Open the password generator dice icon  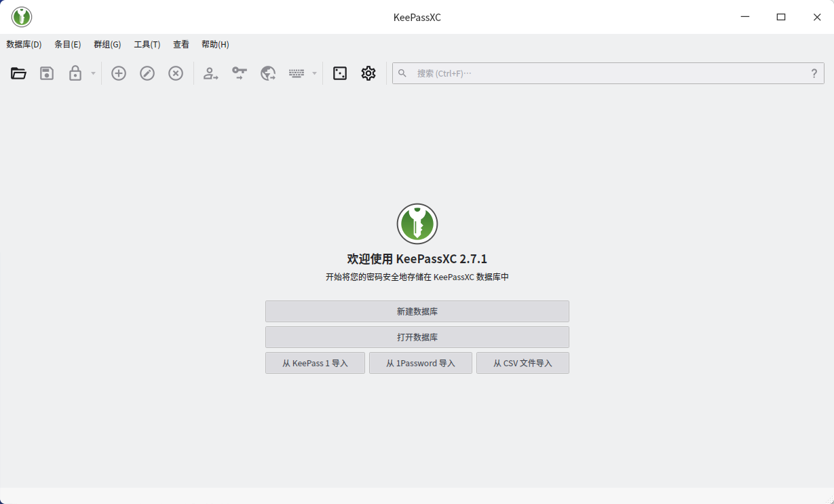[x=340, y=73]
